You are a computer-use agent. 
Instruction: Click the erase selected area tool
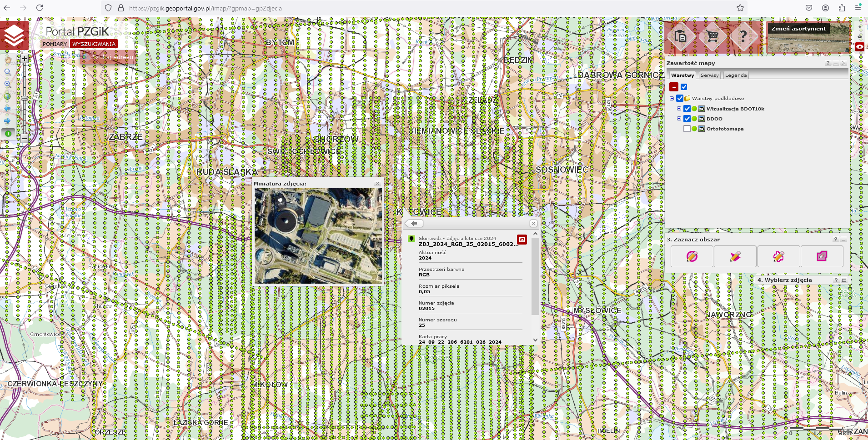coord(822,256)
